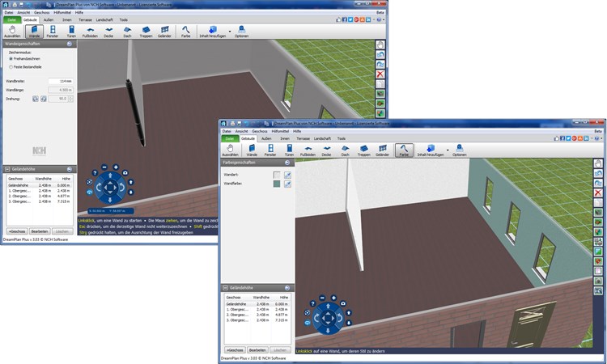Image resolution: width=607 pixels, height=364 pixels.
Task: Open Optionen in front window toolbar
Action: click(x=460, y=150)
